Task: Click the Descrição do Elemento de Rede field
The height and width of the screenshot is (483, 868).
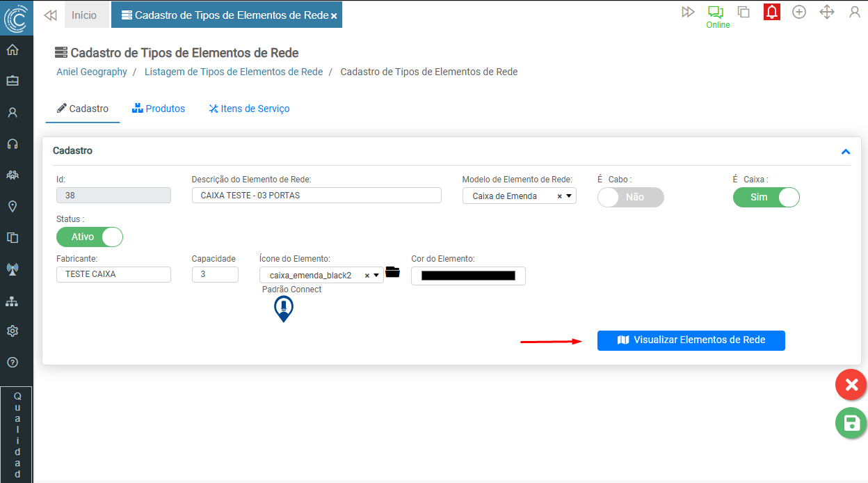Action: tap(316, 196)
